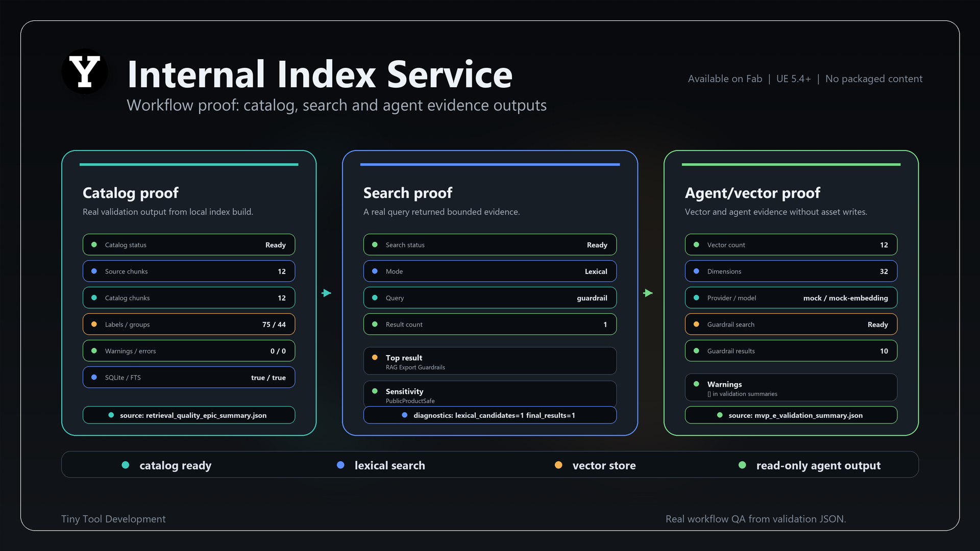Screen dimensions: 980x551
Task: Open the source: mvp_e_validation_summary.json chip
Action: tap(791, 415)
